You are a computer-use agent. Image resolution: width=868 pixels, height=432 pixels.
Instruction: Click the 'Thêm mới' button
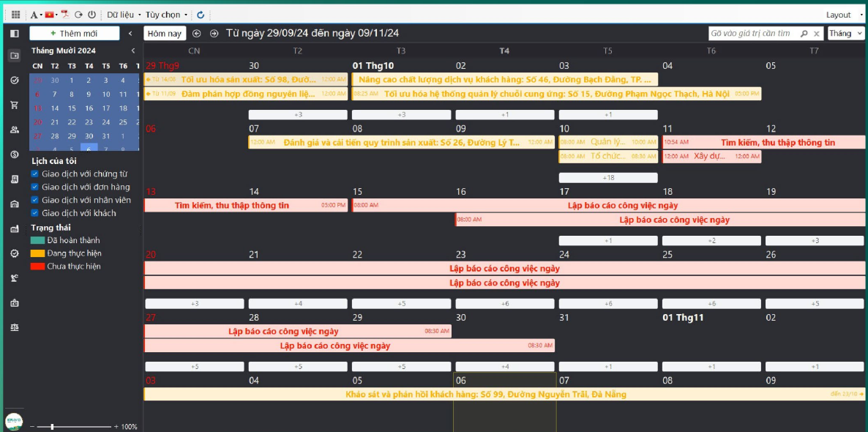[74, 34]
